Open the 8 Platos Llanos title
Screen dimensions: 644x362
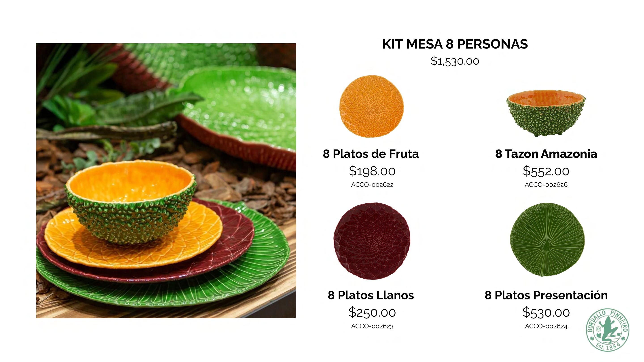[371, 295]
